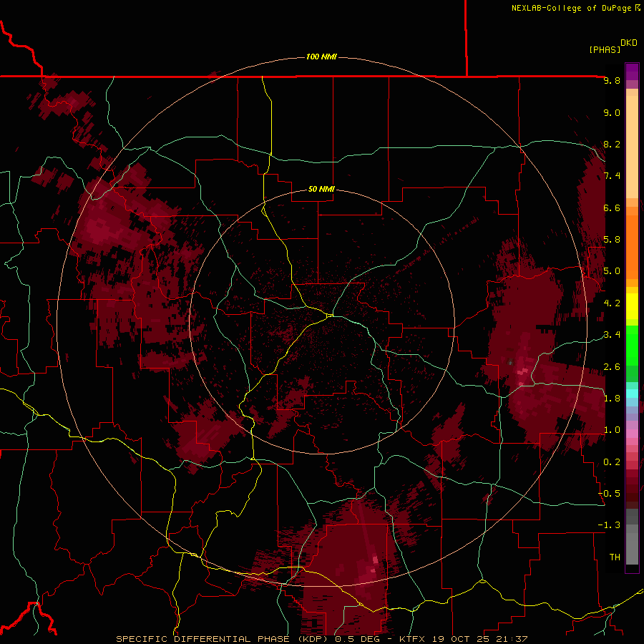Select the 5.8 scale label

click(612, 240)
